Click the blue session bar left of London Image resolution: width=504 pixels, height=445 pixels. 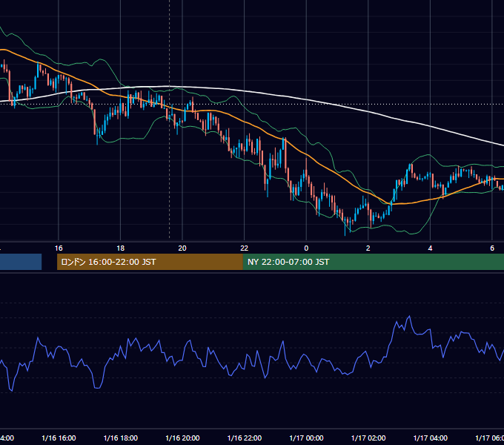click(21, 262)
